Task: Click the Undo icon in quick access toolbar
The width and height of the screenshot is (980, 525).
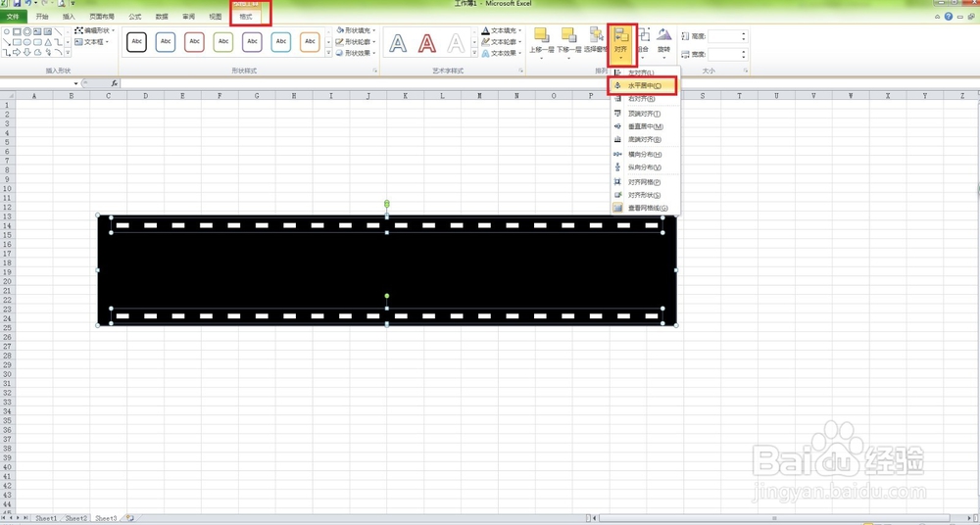Action: pyautogui.click(x=27, y=3)
